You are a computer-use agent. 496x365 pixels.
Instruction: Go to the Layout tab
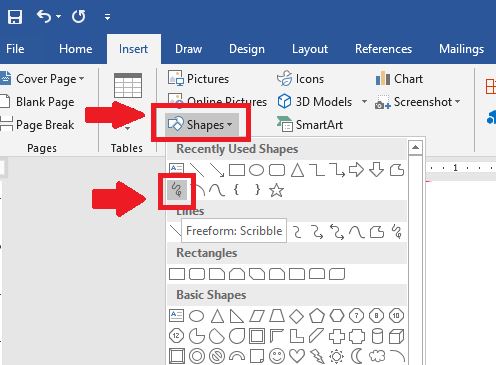pos(310,49)
